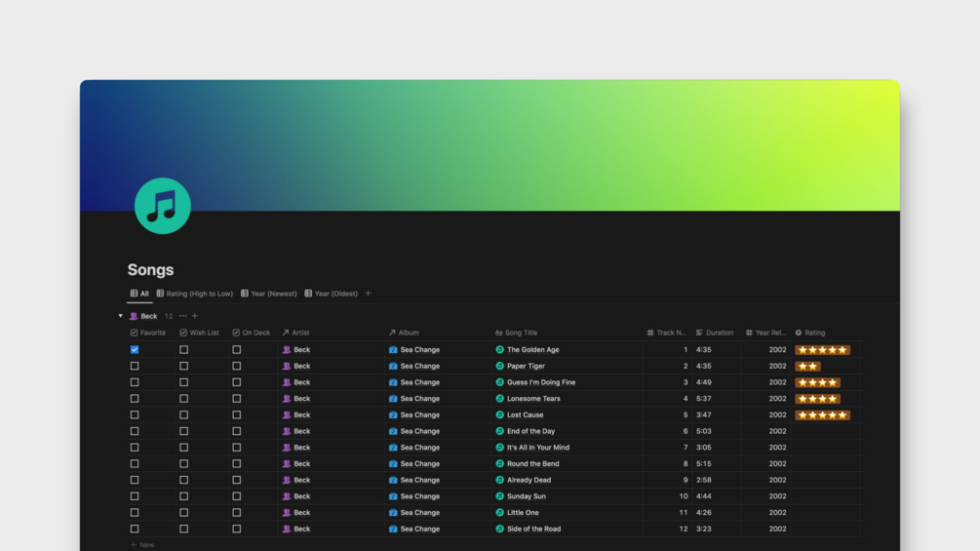Open the Album column header
Screen dimensions: 980x551
click(x=404, y=333)
